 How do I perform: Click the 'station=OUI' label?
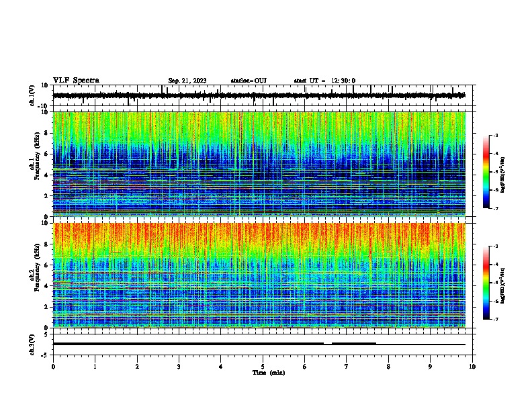pyautogui.click(x=249, y=81)
